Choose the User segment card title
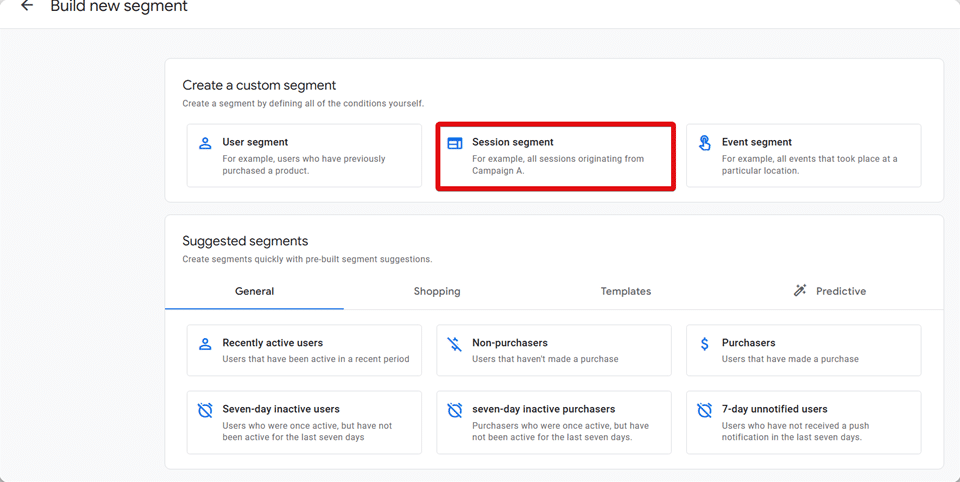 (255, 142)
